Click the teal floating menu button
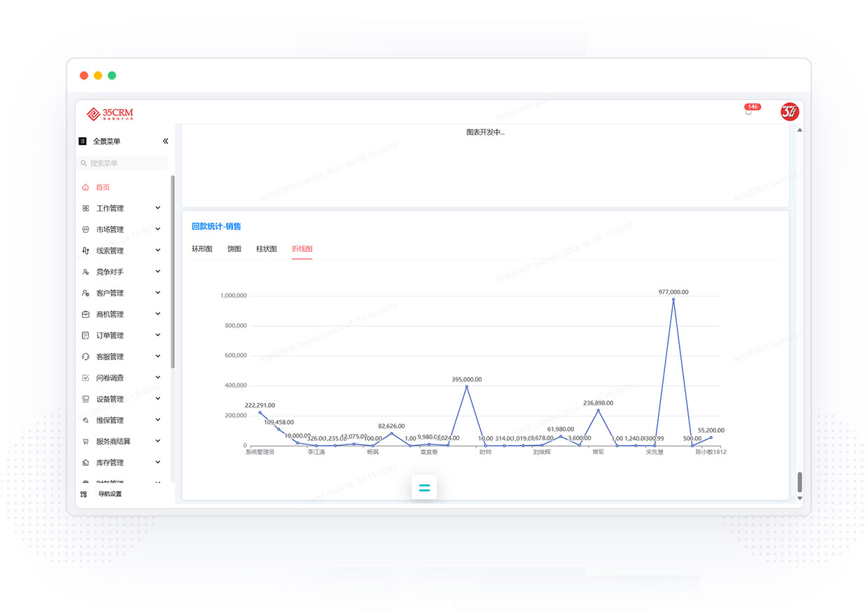This screenshot has width=868, height=616. (x=424, y=487)
